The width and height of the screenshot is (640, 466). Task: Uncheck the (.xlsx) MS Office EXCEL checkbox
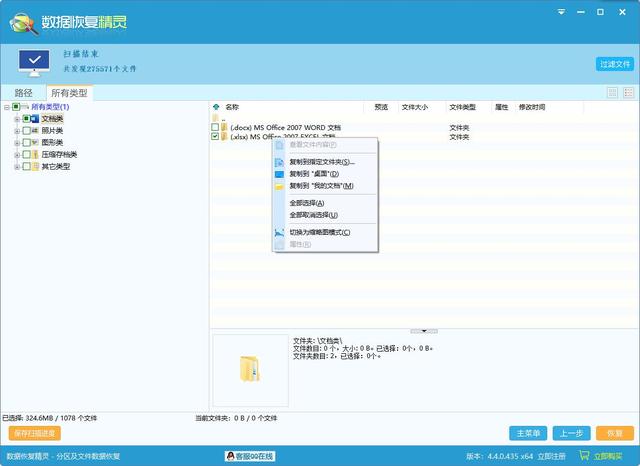point(215,137)
